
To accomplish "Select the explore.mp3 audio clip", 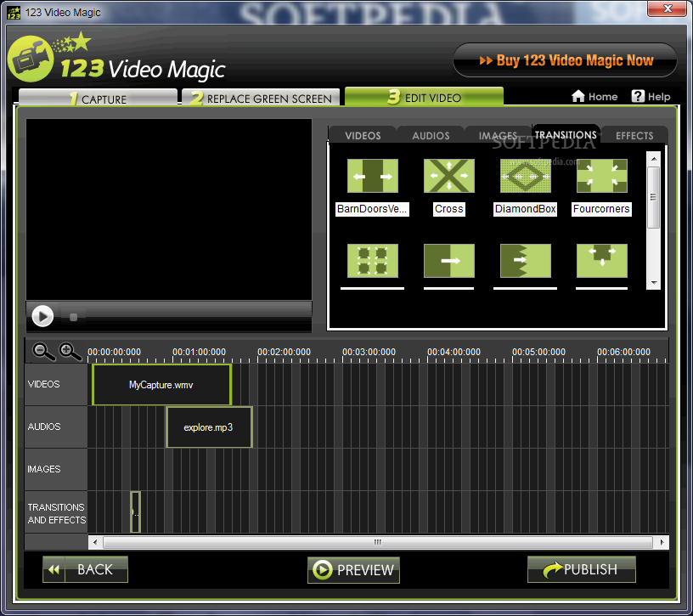I will pos(209,427).
